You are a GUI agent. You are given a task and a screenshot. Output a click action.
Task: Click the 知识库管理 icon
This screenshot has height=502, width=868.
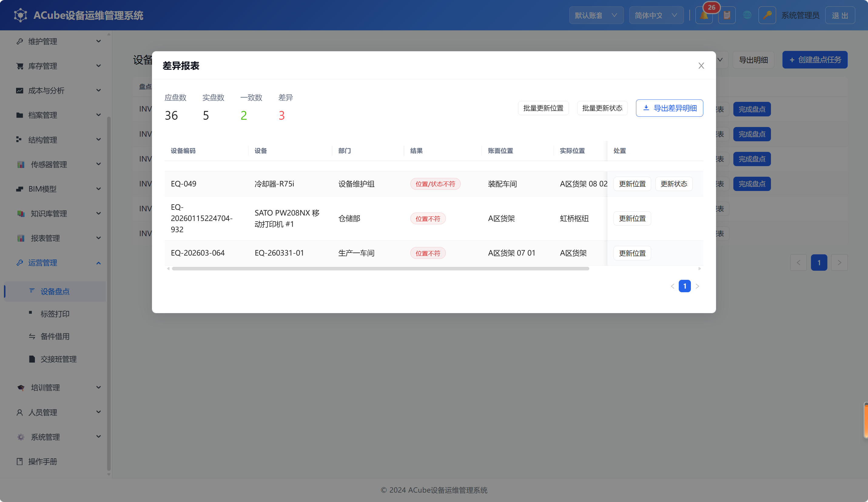[x=21, y=213]
